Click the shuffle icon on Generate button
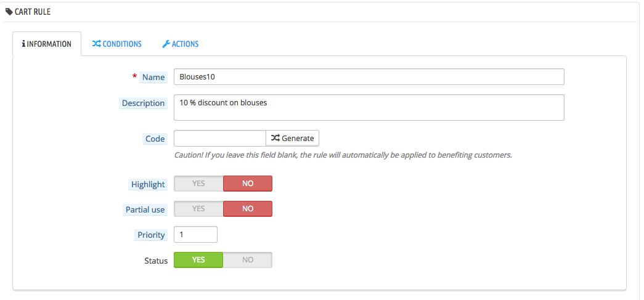This screenshot has height=300, width=644. point(275,139)
